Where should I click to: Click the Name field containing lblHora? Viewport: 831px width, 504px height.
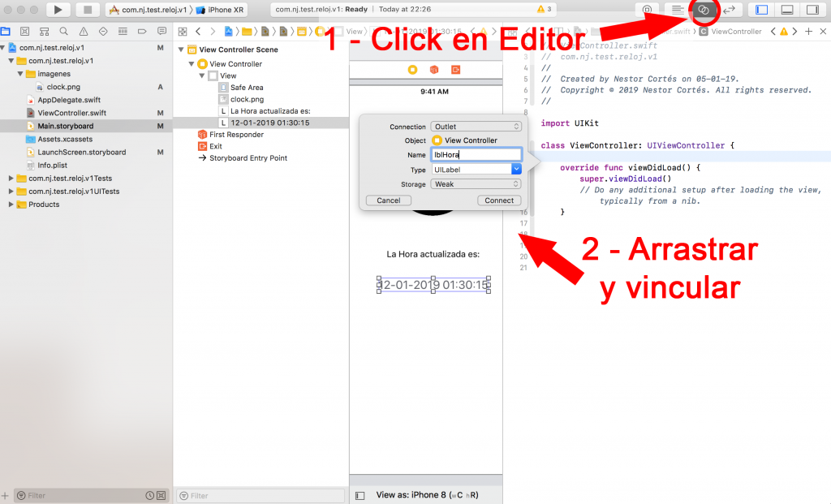pos(476,155)
